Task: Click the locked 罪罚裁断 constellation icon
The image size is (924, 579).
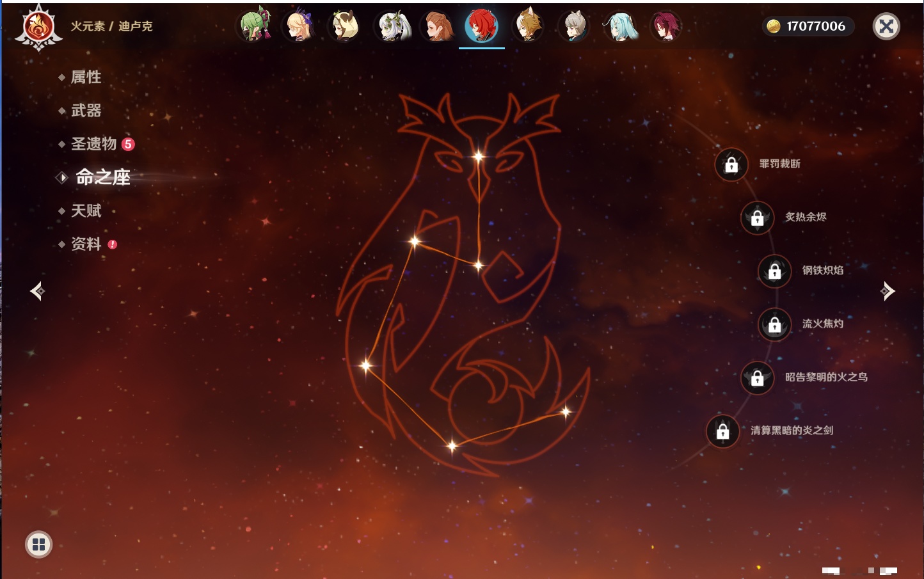Action: tap(731, 164)
